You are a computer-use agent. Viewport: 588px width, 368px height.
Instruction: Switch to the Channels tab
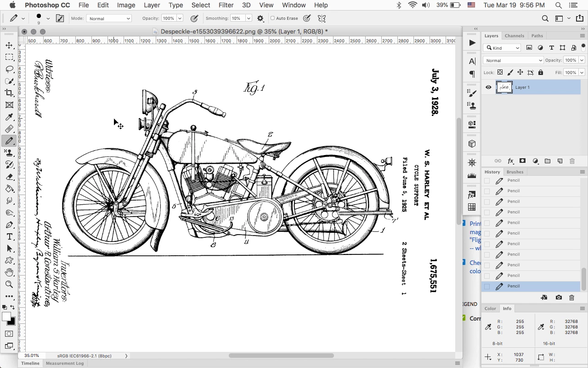click(514, 35)
